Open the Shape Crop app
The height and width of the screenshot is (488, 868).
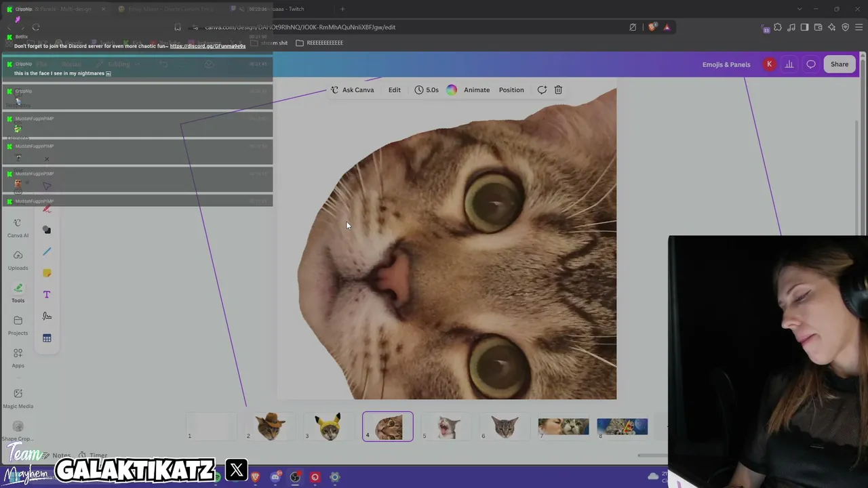tap(18, 431)
